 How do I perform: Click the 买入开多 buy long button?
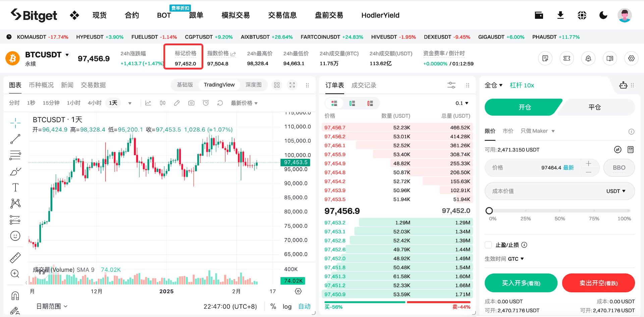[521, 283]
